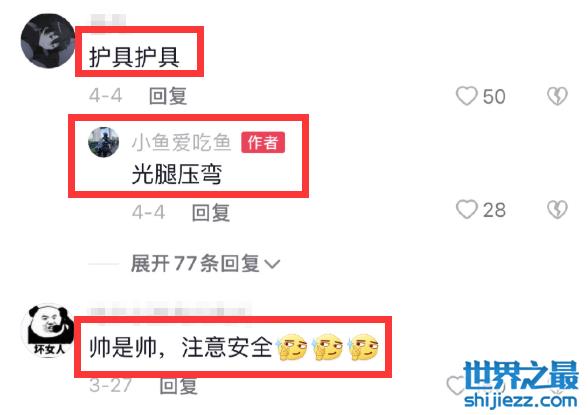Click the chevron beside 77条回复
The image size is (588, 415).
click(272, 264)
